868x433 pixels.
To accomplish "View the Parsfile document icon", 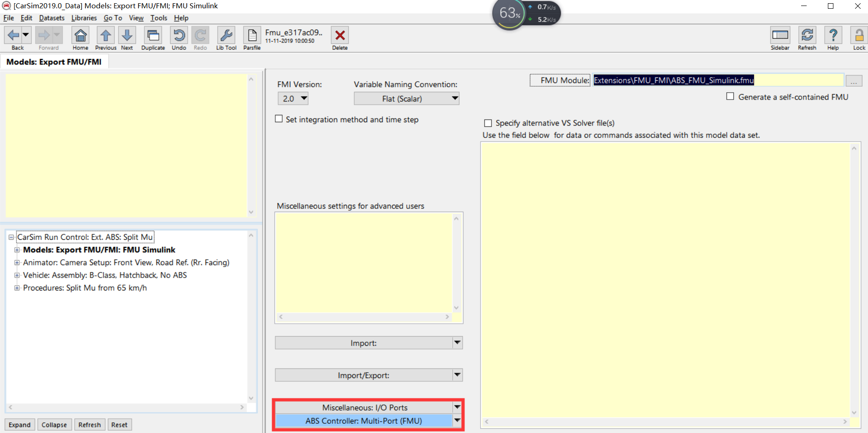I will pyautogui.click(x=252, y=35).
